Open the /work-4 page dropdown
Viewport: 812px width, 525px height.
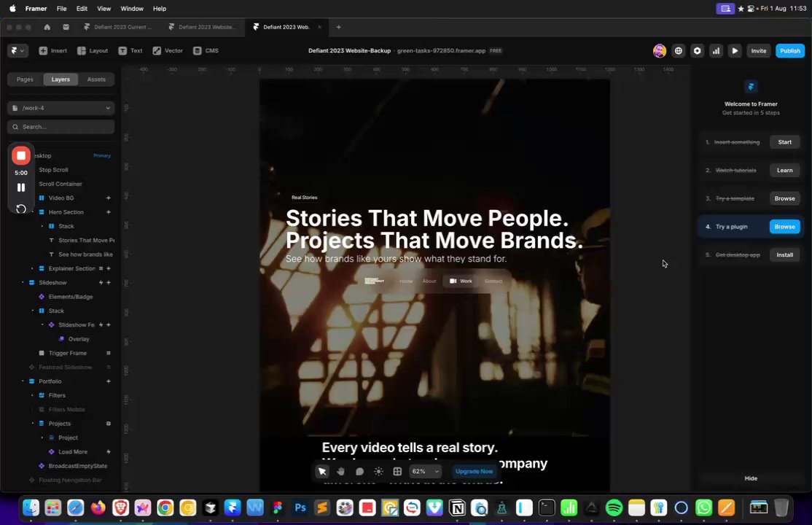61,108
